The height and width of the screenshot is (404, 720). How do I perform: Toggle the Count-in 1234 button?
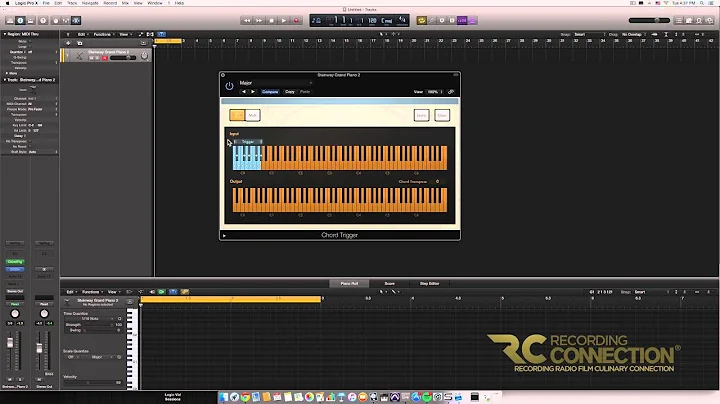click(x=462, y=21)
